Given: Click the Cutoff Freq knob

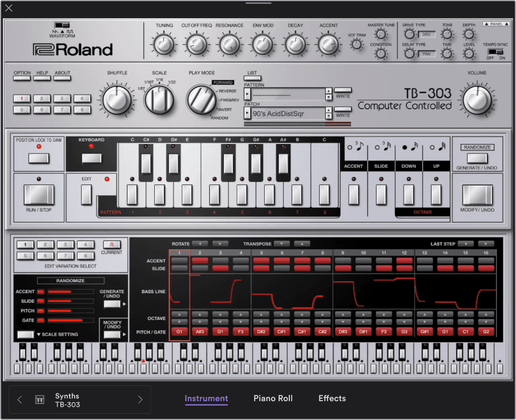Looking at the screenshot, I should (x=196, y=45).
